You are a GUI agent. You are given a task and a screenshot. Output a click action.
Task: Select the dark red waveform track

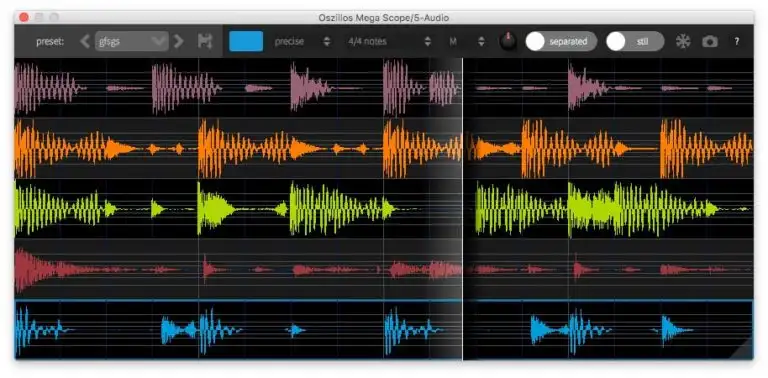[x=384, y=269]
